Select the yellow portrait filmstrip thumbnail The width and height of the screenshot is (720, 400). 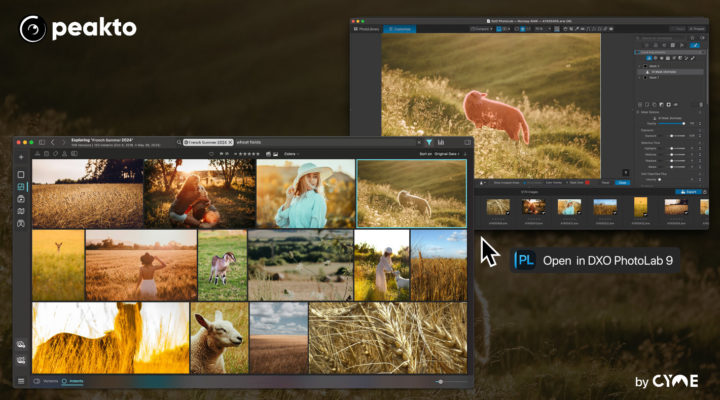click(640, 207)
